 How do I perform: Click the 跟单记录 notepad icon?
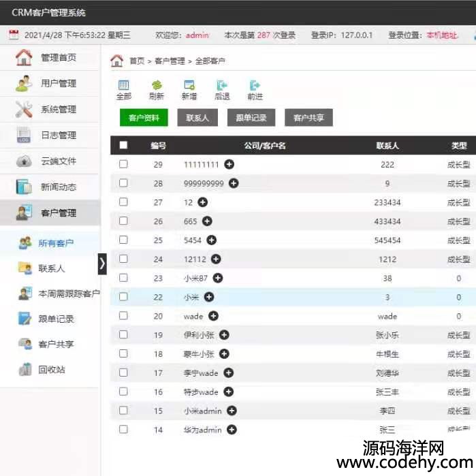click(x=25, y=319)
